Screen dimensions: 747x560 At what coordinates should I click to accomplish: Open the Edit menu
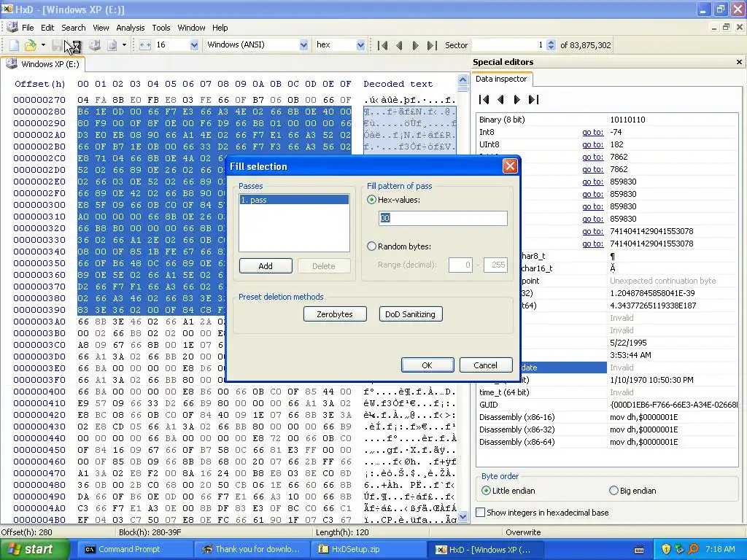click(x=47, y=28)
